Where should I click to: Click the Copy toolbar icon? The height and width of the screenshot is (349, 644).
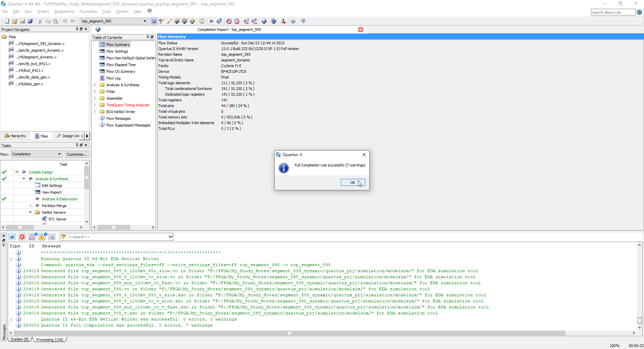[x=48, y=21]
